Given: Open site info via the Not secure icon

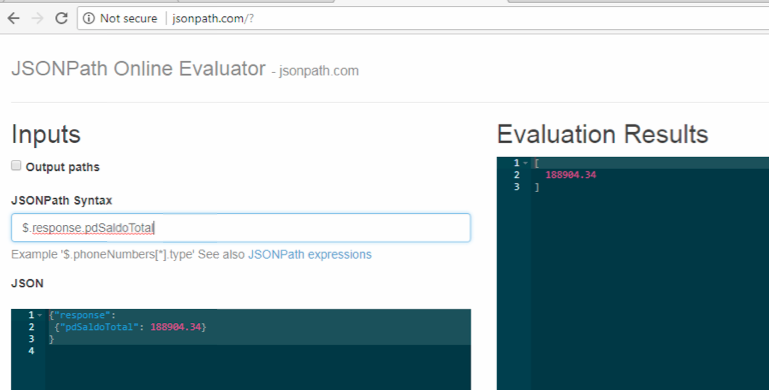Looking at the screenshot, I should 89,19.
